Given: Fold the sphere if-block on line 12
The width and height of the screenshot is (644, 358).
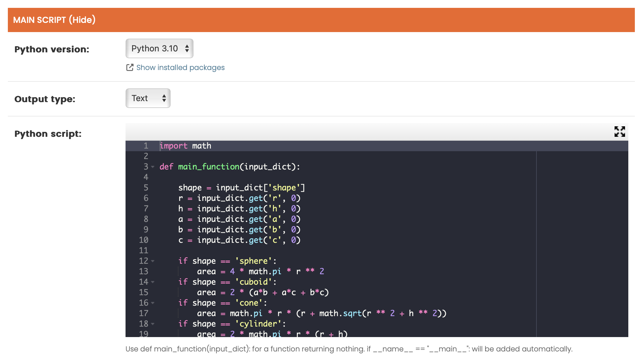Looking at the screenshot, I should point(153,261).
